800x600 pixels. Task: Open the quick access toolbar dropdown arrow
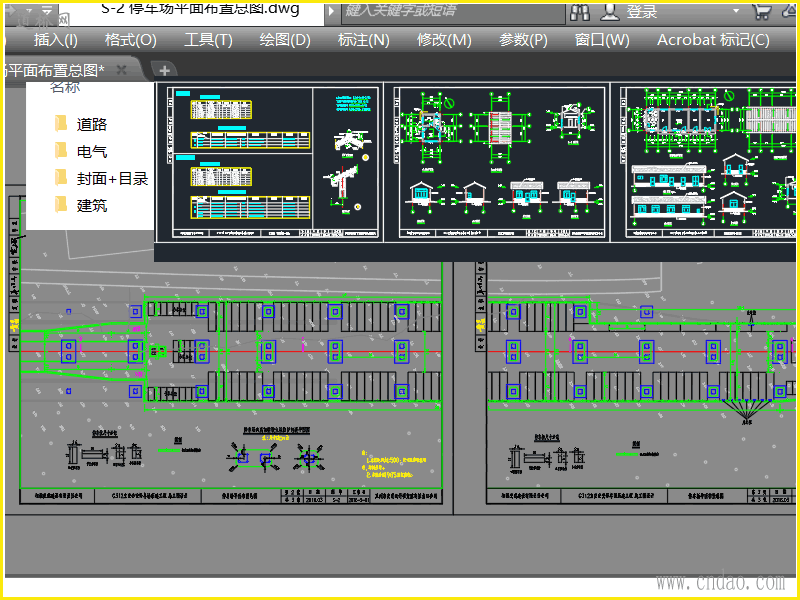tap(47, 10)
